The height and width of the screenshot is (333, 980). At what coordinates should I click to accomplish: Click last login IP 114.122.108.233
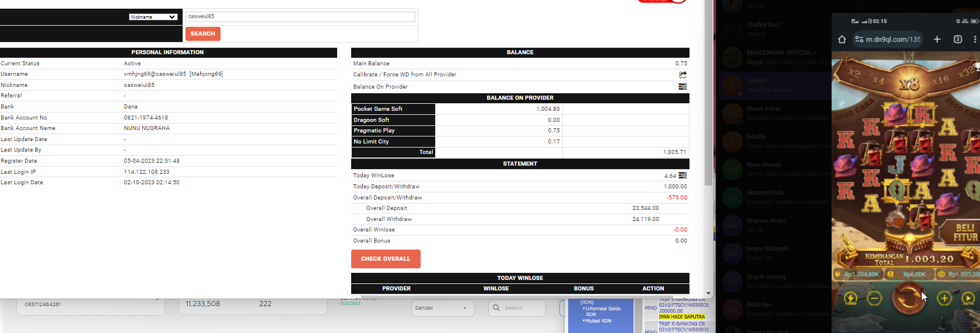point(147,172)
